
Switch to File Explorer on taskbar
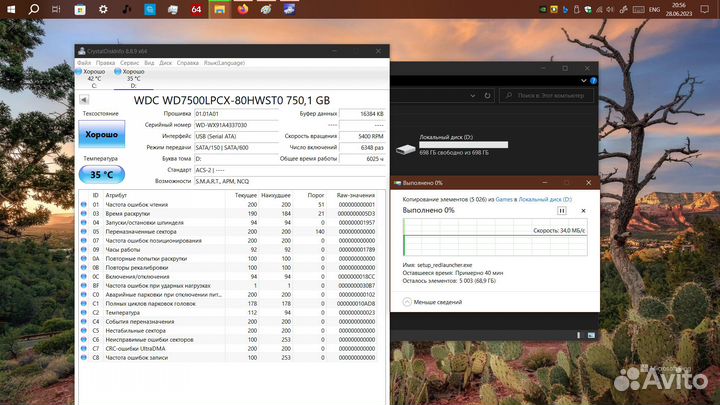pyautogui.click(x=219, y=10)
